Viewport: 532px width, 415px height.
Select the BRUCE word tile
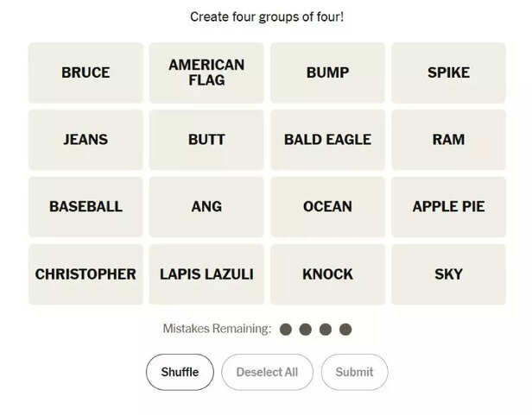85,72
